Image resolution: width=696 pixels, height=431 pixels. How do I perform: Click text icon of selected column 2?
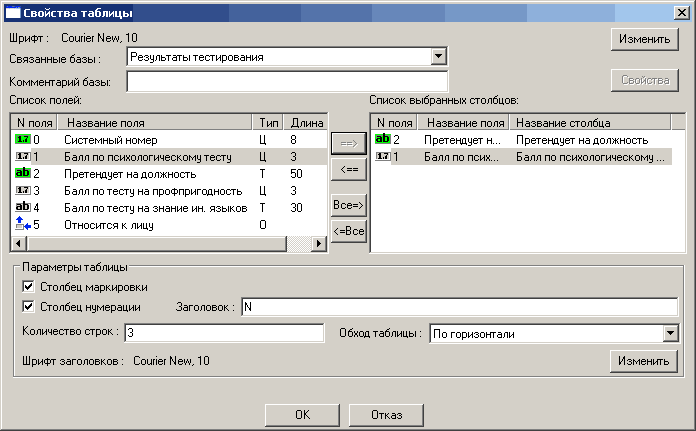(x=383, y=139)
